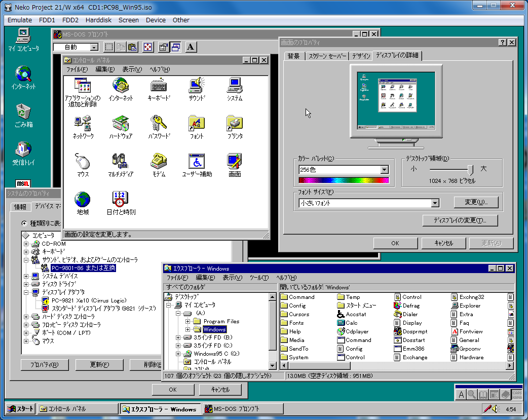Open the 日付と時刻 (Date and Time) icon
This screenshot has width=528, height=420.
pos(121,200)
